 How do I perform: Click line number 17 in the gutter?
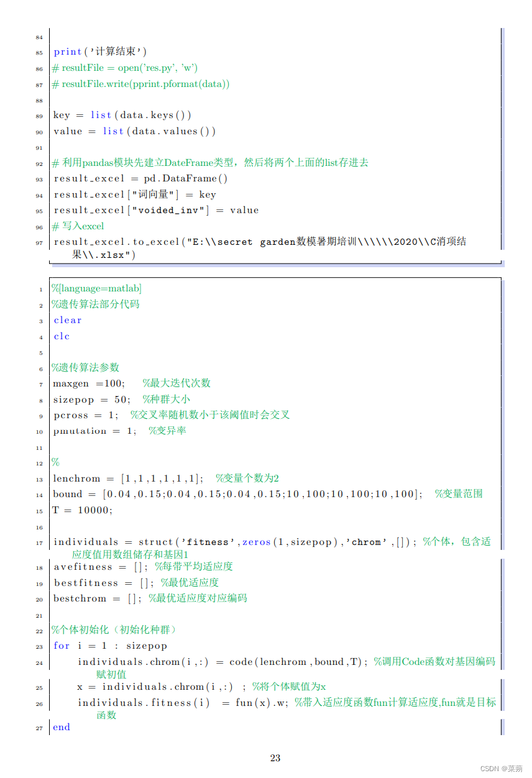[x=39, y=543]
